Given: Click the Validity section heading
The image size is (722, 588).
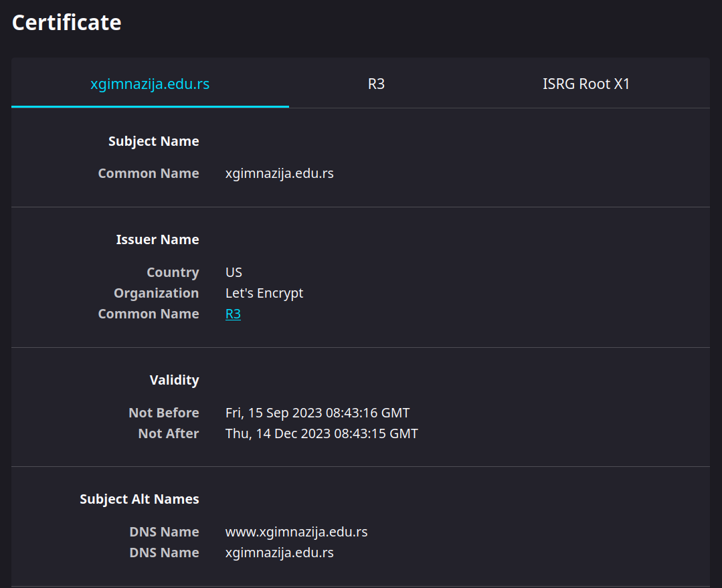Looking at the screenshot, I should click(x=175, y=381).
